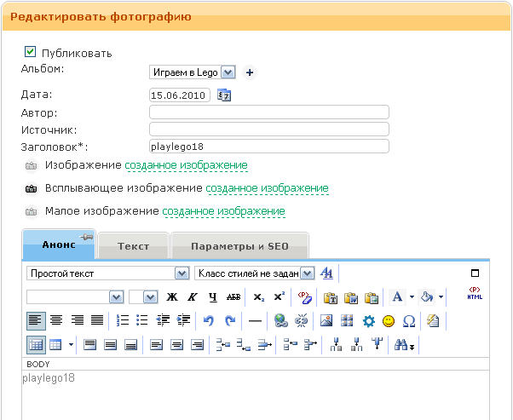The height and width of the screenshot is (420, 513).
Task: Open the calendar date picker icon
Action: [224, 95]
